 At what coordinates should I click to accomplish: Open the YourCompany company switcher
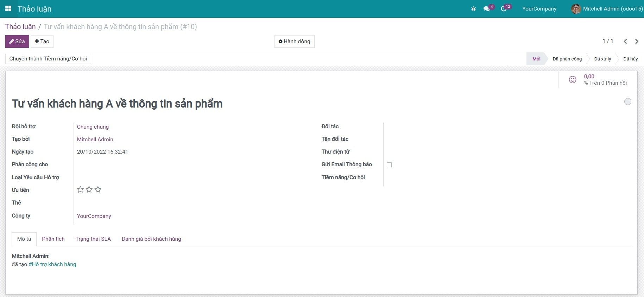(539, 9)
